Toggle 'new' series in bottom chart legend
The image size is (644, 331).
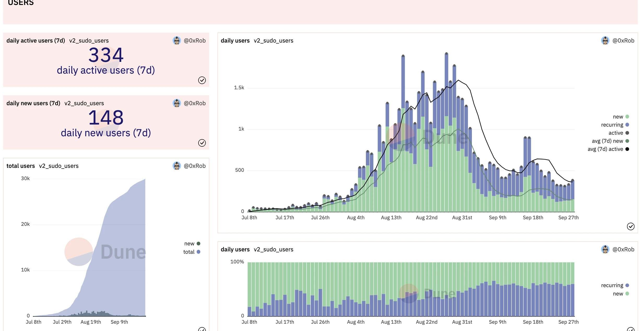click(x=618, y=294)
